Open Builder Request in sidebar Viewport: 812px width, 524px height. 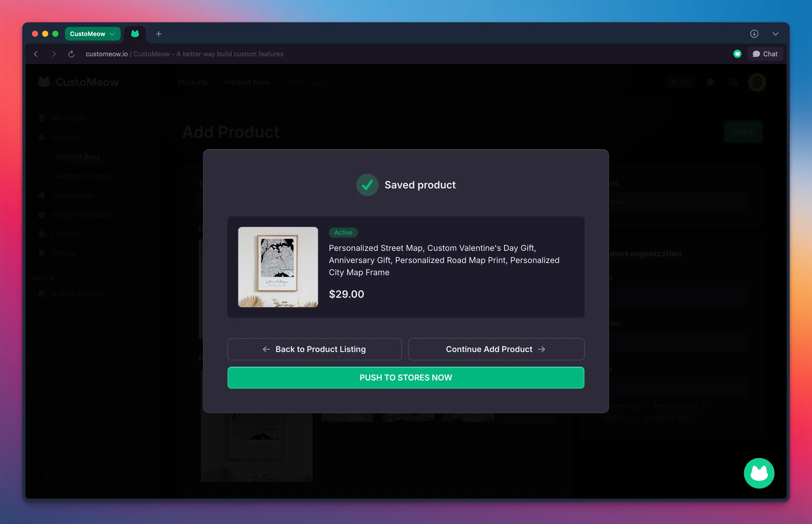point(78,294)
